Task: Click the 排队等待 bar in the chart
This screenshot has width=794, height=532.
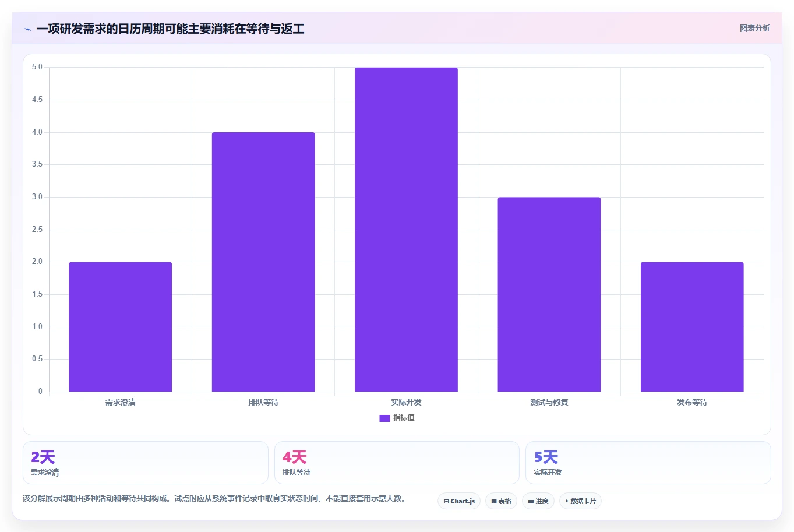Action: 263,262
